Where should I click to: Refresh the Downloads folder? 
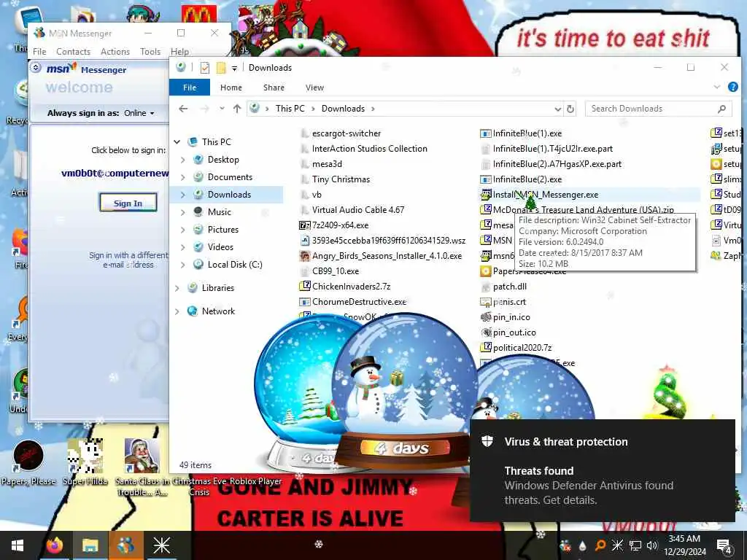570,109
